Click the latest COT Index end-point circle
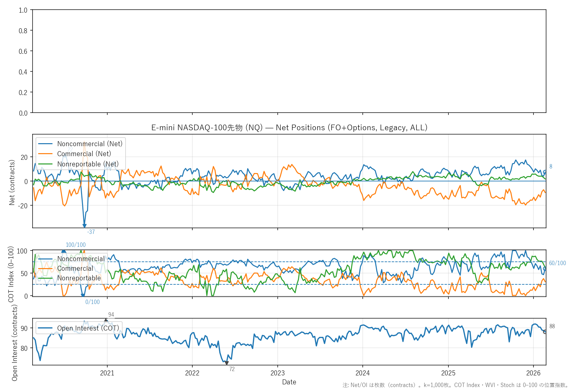 click(x=545, y=268)
